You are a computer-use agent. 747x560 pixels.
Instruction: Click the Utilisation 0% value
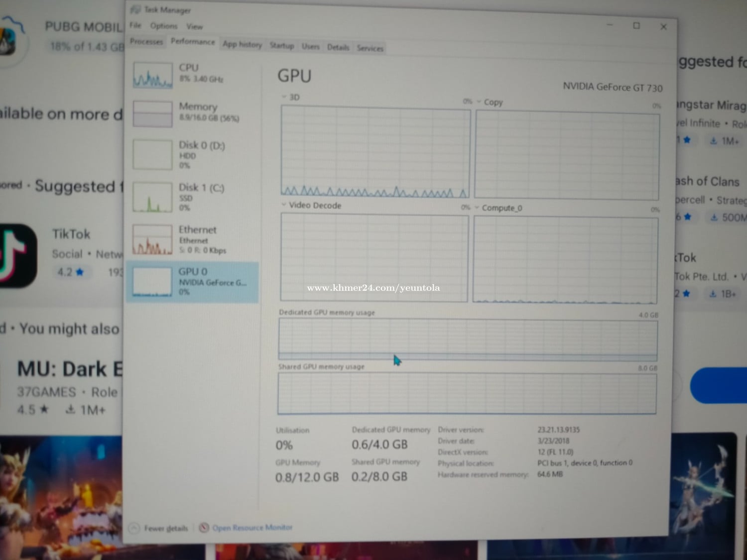pyautogui.click(x=284, y=445)
